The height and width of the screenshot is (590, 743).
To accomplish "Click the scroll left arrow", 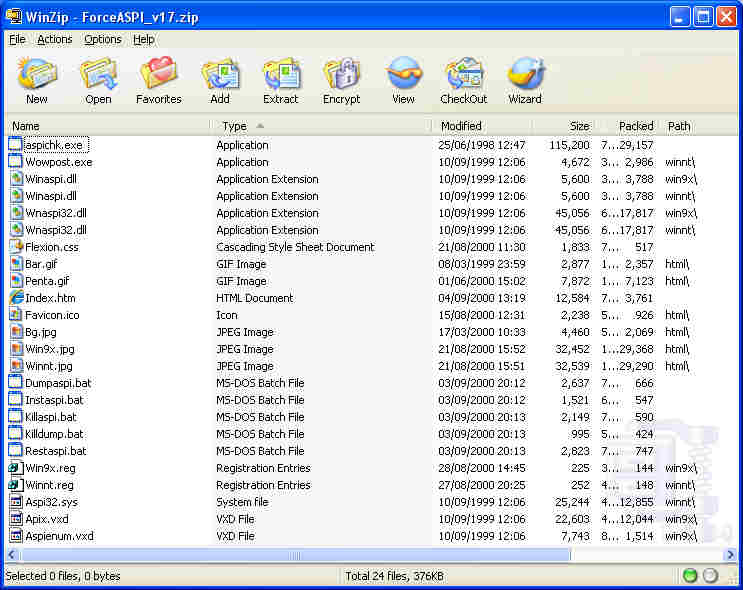I will point(12,555).
